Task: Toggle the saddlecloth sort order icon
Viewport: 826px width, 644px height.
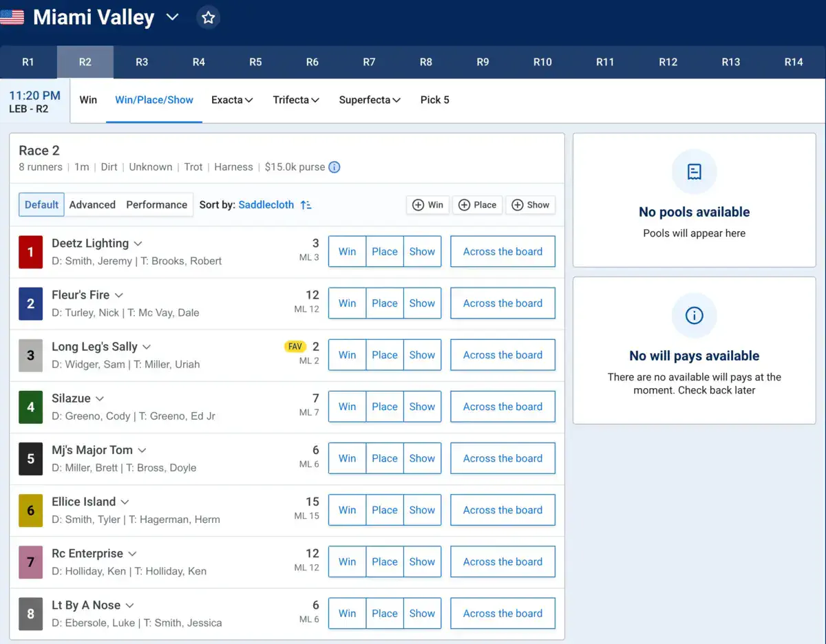Action: pyautogui.click(x=306, y=205)
